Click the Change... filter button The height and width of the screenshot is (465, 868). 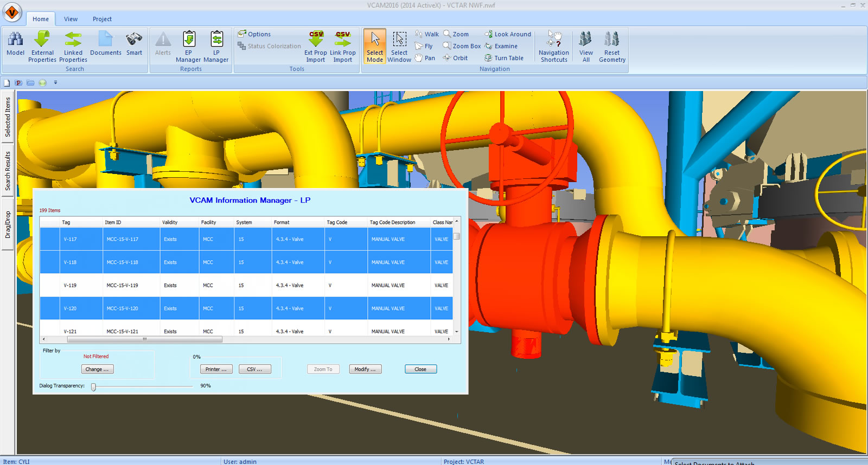tap(97, 369)
